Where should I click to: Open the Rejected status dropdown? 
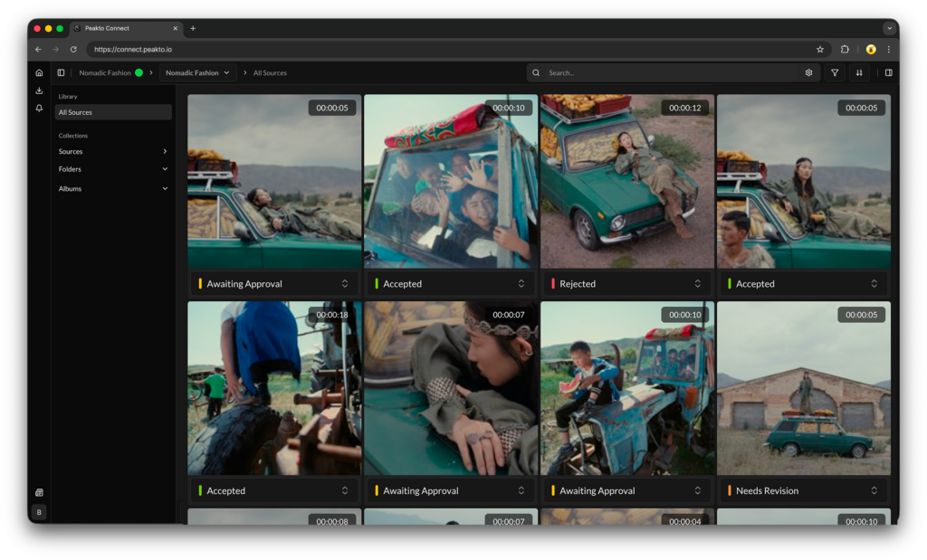tap(627, 283)
